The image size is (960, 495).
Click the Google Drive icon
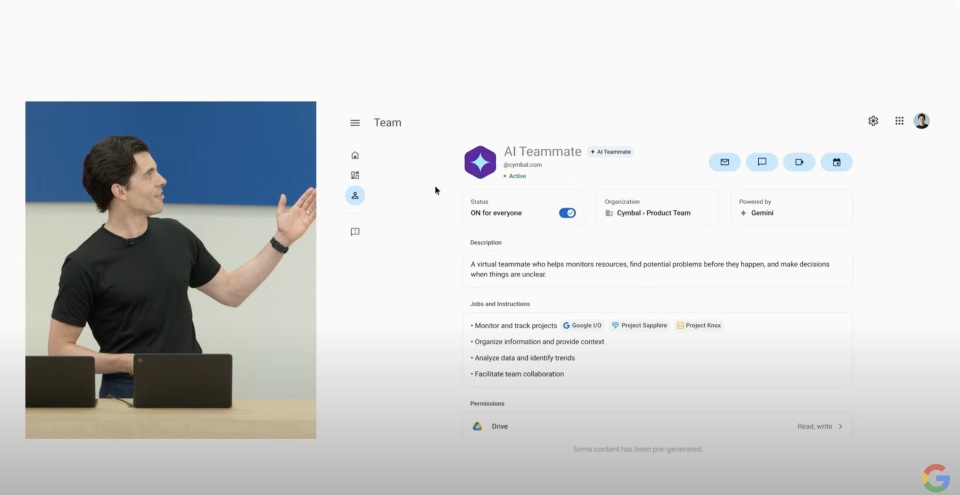[x=478, y=426]
